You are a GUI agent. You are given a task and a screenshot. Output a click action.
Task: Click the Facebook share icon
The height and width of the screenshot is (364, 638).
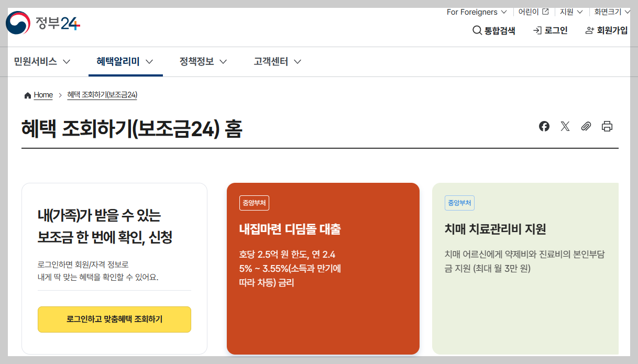coord(544,126)
